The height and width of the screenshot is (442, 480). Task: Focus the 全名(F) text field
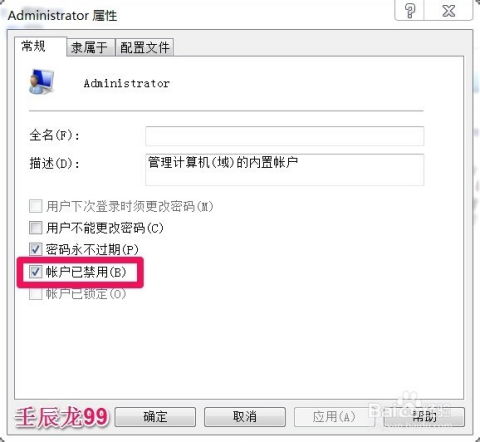(285, 136)
